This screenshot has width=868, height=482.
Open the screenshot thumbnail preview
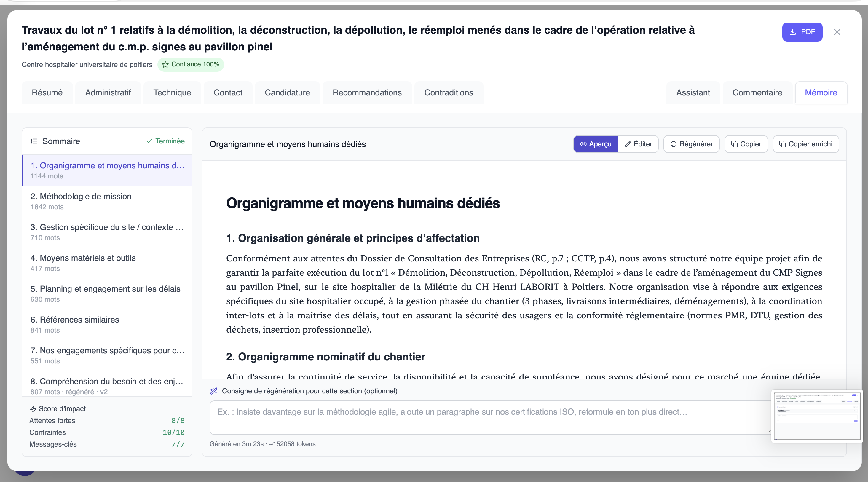pyautogui.click(x=817, y=416)
